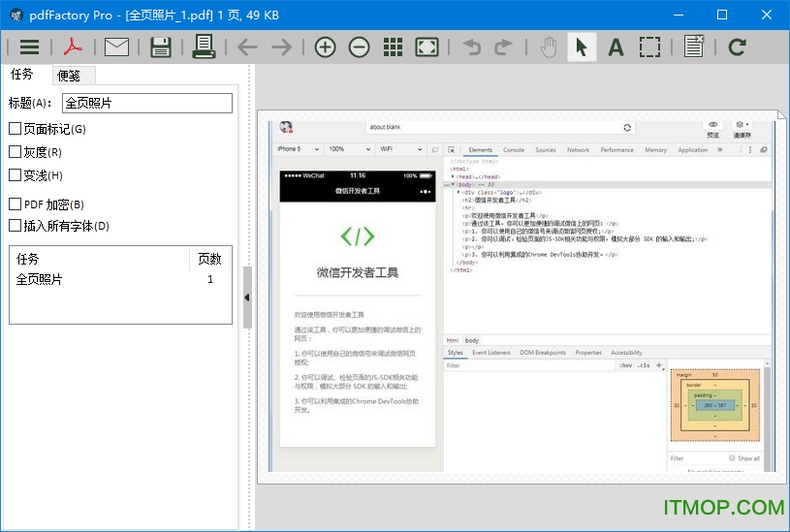This screenshot has width=790, height=532.
Task: Click the 任务 column header
Action: 99,259
